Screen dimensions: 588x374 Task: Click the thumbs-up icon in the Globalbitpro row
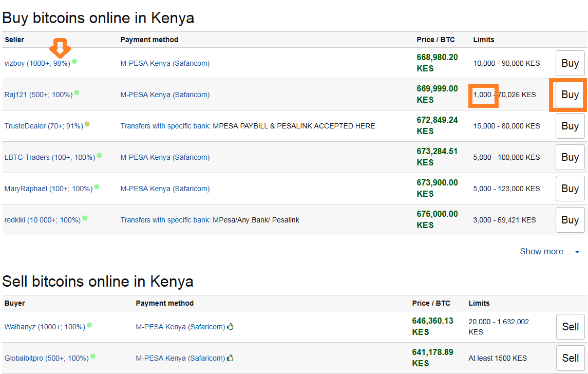coord(230,358)
